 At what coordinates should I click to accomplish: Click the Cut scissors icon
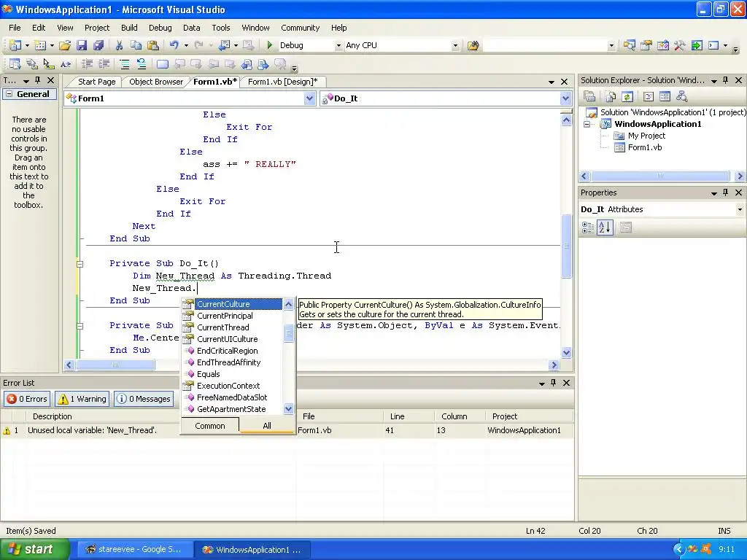point(119,45)
